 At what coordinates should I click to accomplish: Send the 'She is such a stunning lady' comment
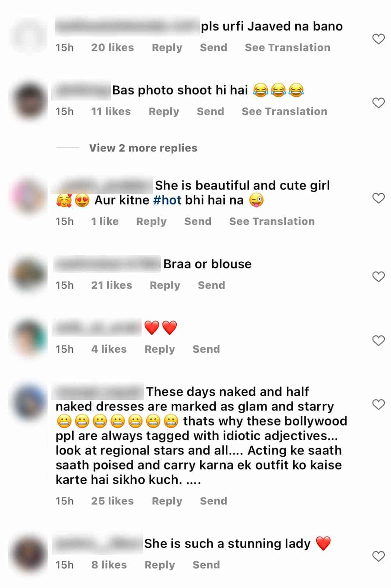(x=206, y=565)
